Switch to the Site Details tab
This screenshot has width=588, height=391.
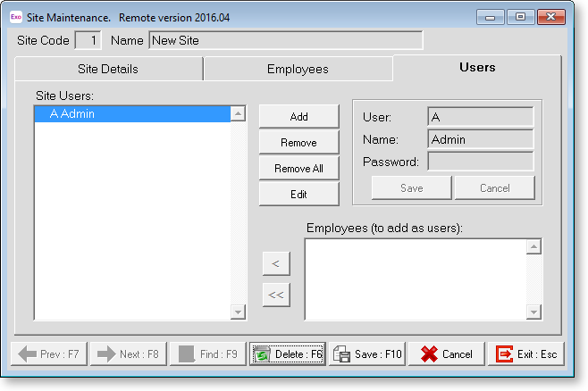[108, 69]
